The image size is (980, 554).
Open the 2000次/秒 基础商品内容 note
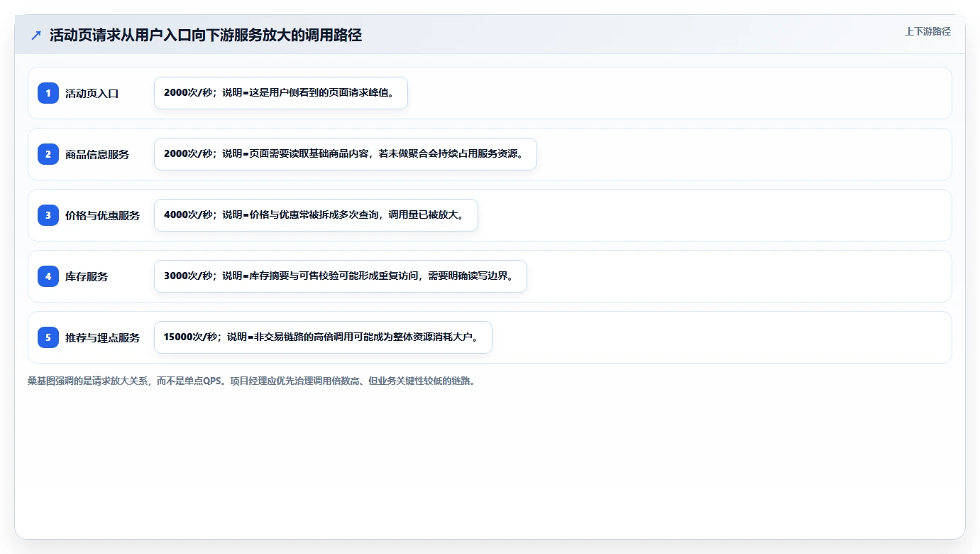[346, 154]
